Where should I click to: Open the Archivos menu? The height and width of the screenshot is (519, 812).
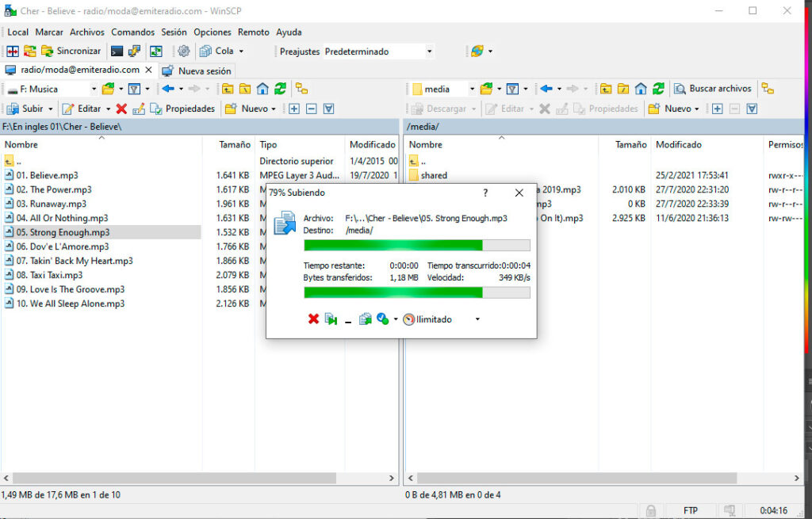[x=87, y=32]
